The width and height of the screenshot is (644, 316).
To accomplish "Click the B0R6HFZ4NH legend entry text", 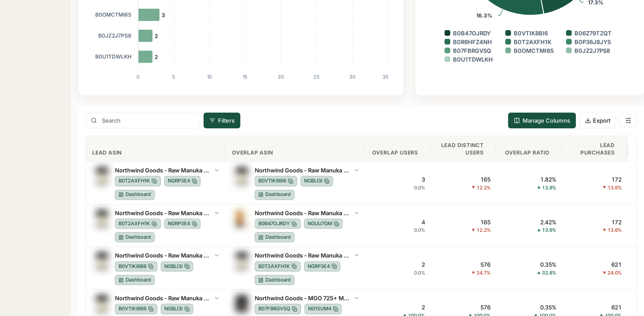I will pyautogui.click(x=472, y=42).
